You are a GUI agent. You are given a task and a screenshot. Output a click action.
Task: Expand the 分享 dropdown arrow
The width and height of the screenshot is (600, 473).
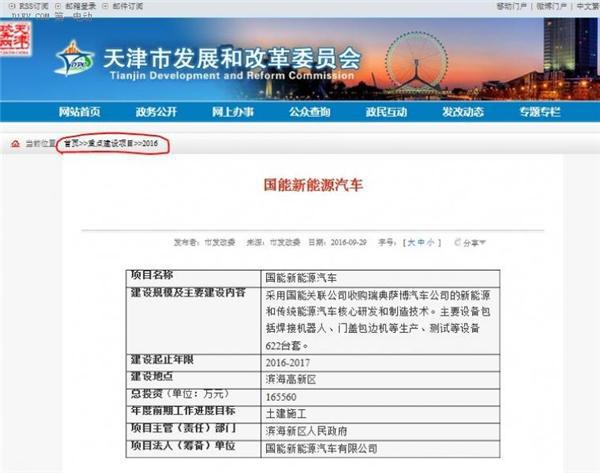[x=483, y=242]
